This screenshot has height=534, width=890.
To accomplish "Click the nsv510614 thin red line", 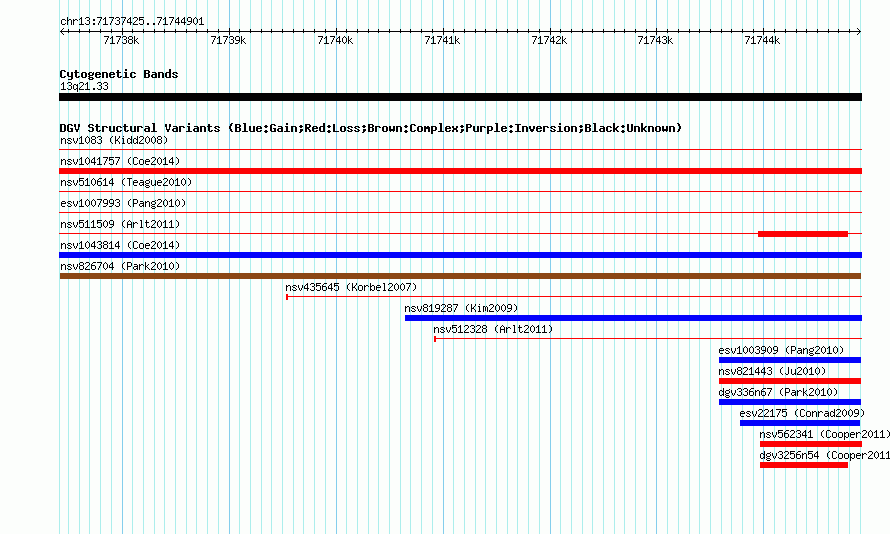I will point(460,192).
